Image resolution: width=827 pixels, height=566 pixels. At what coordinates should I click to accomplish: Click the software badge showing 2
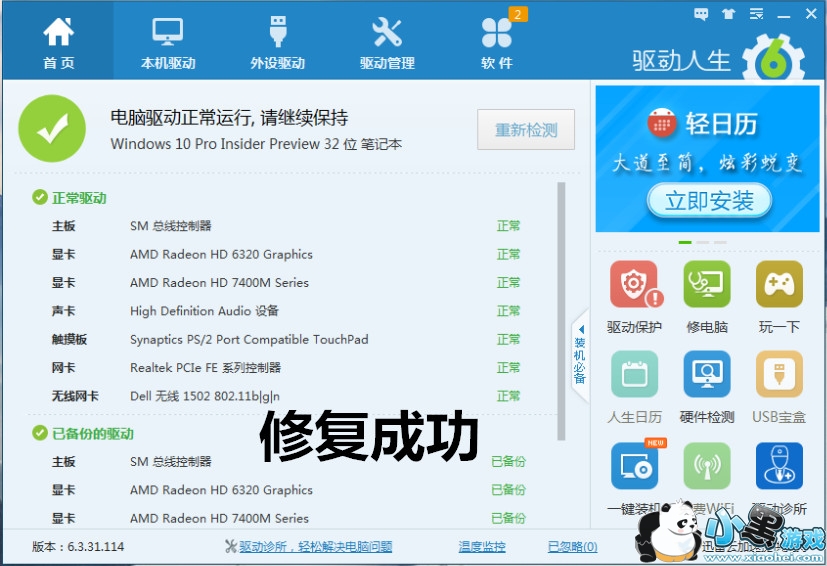click(517, 14)
